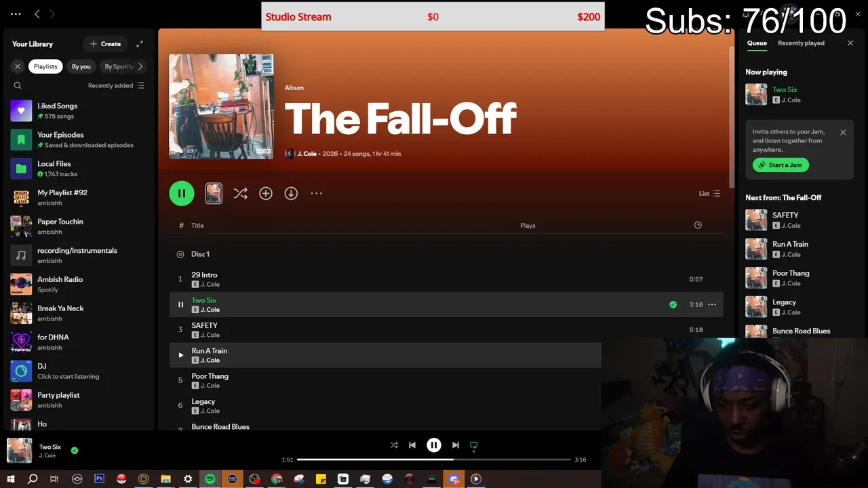
Task: Open the Local Files folder
Action: (78, 169)
